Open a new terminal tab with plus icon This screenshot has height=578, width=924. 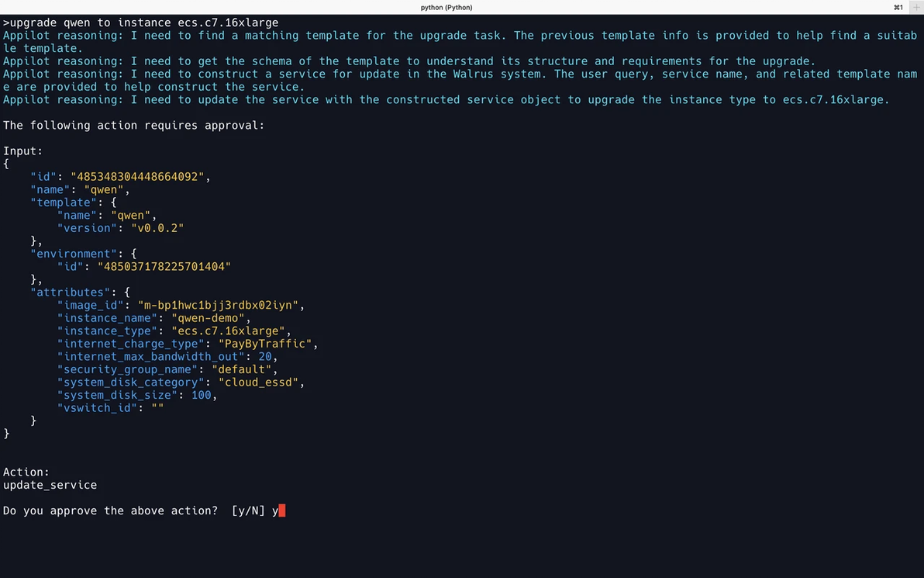pyautogui.click(x=917, y=7)
